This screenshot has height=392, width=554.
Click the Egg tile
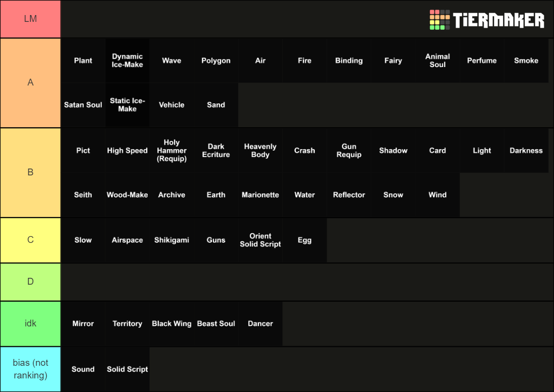click(305, 240)
